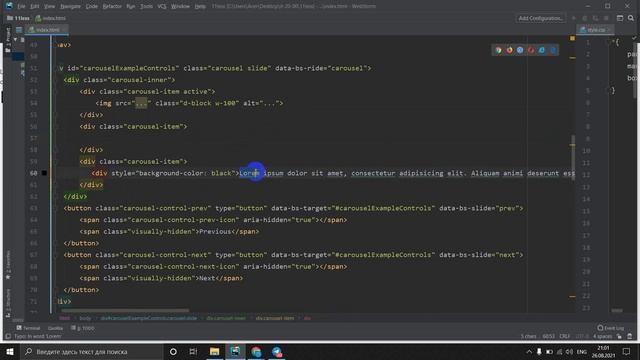Fold the carousel-control-next button block
The width and height of the screenshot is (640, 360).
coord(56,255)
